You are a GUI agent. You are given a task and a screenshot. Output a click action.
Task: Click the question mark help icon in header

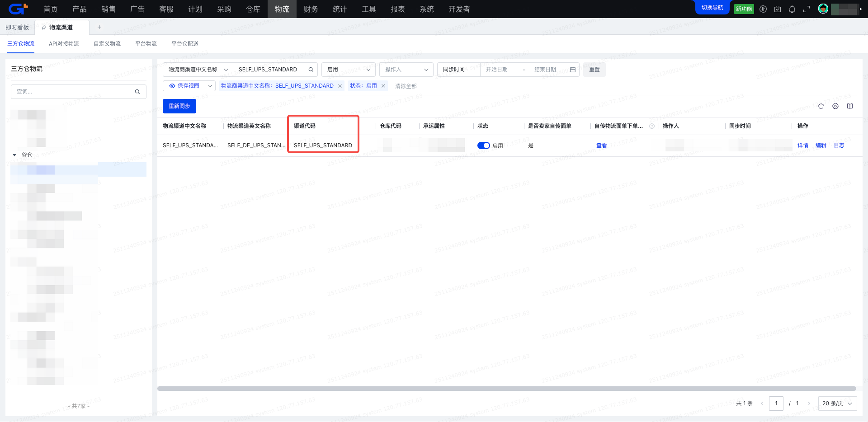(x=652, y=126)
